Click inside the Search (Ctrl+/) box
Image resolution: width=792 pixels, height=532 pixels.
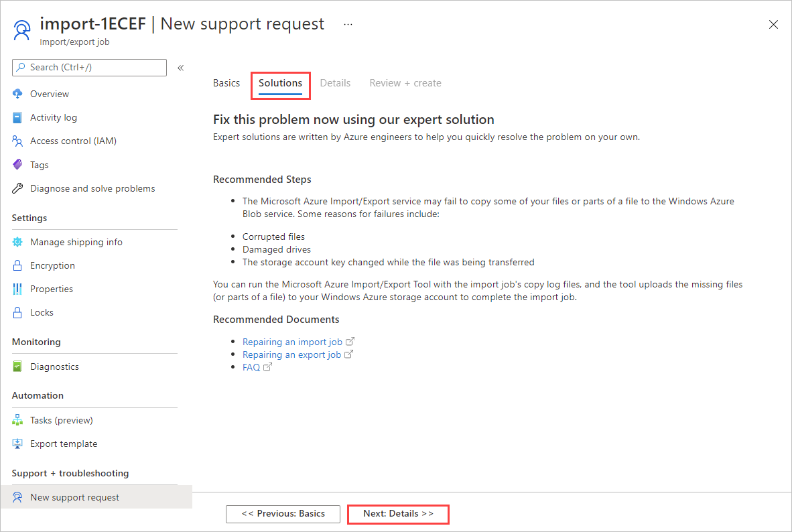89,67
